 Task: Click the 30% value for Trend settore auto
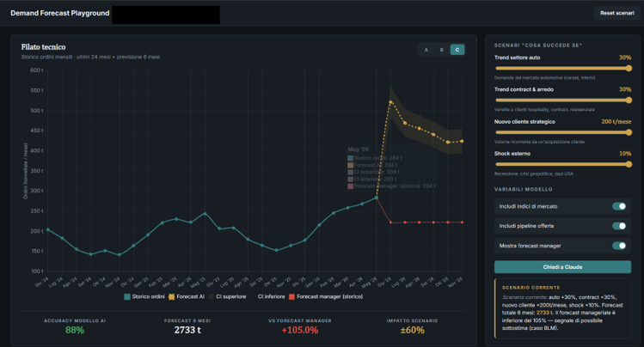coord(625,58)
